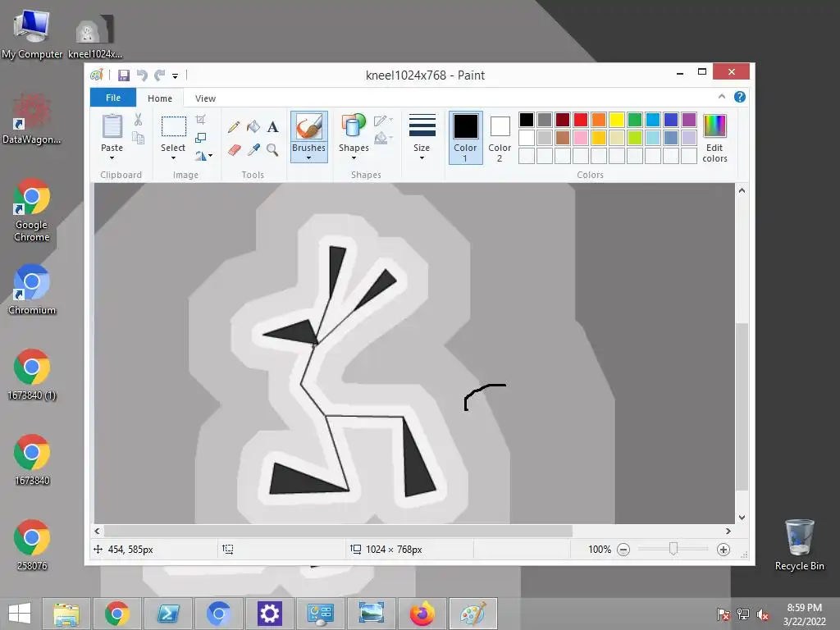Click the Undo arrow in title bar

142,75
